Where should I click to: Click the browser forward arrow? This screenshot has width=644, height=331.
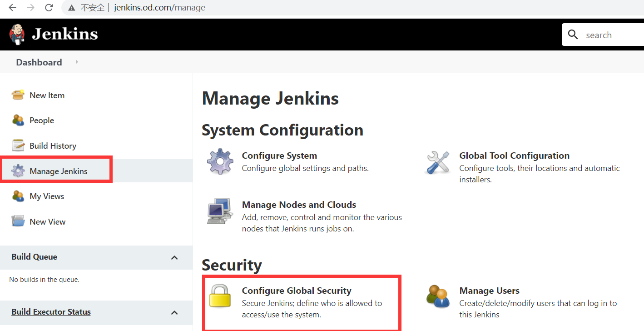(31, 8)
